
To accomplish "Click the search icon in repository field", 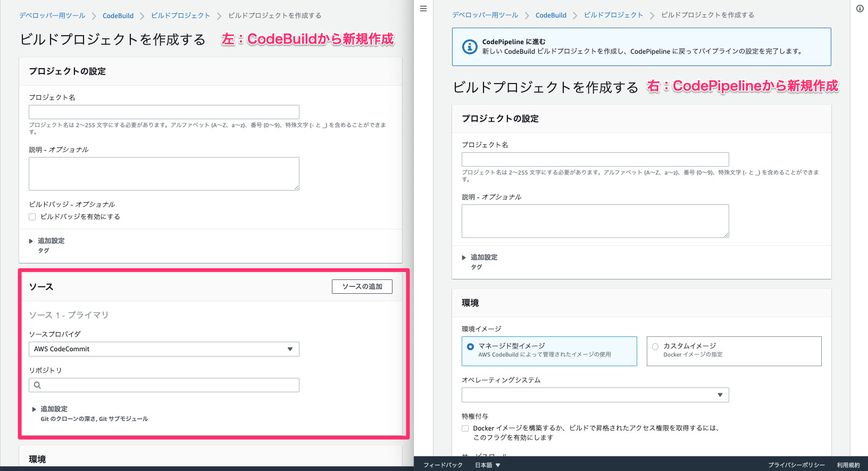I will pos(37,385).
